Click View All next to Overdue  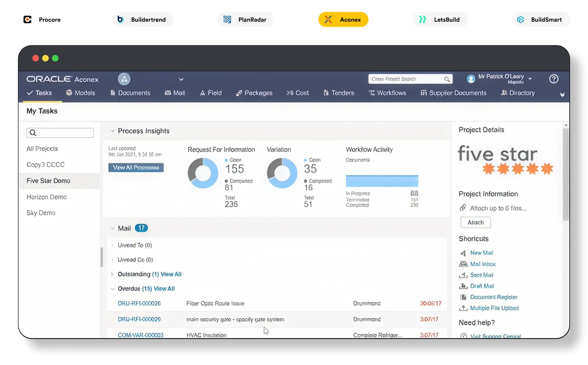pos(164,289)
